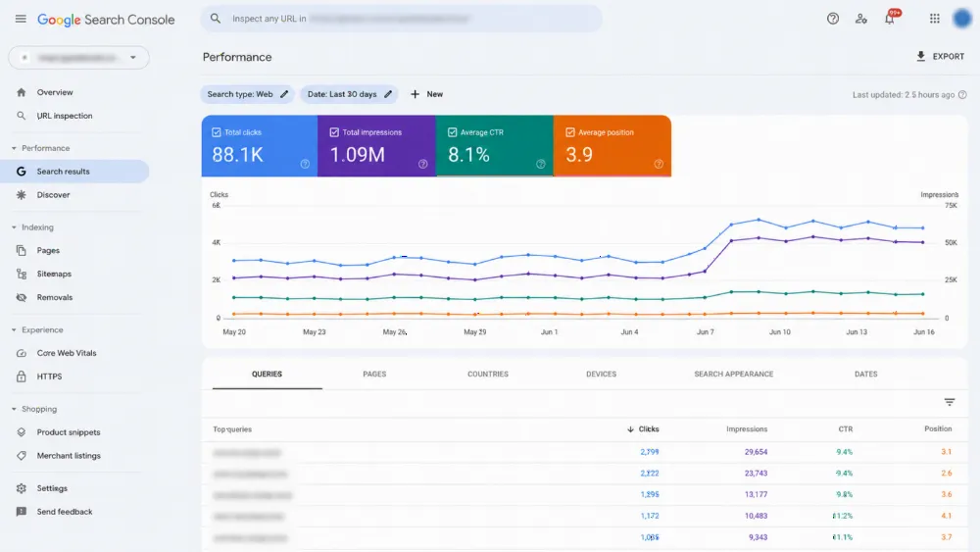
Task: Open Search results in sidebar
Action: 74,172
